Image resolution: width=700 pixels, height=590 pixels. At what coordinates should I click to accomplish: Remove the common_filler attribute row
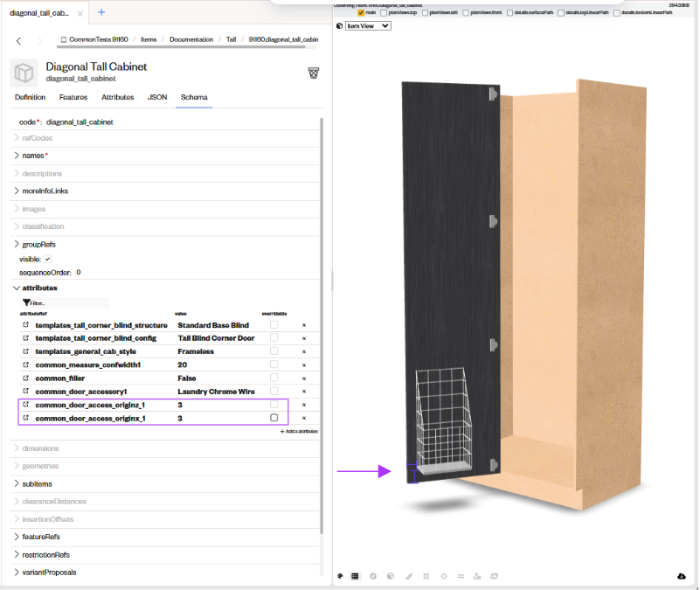pyautogui.click(x=304, y=378)
